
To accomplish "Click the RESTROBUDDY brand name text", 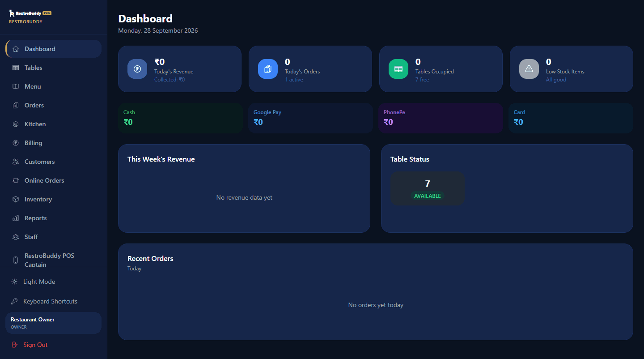I will 25,21.
